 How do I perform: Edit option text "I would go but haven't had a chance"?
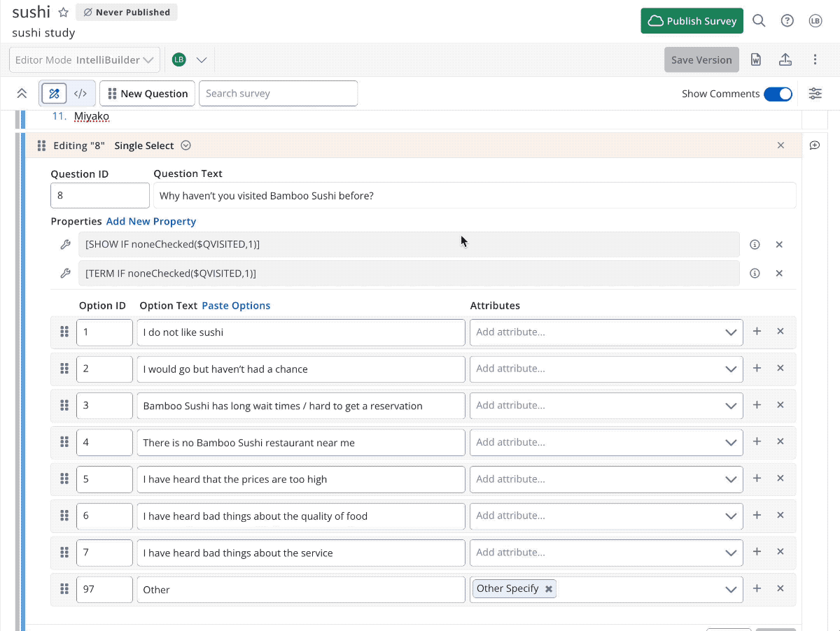(x=301, y=369)
